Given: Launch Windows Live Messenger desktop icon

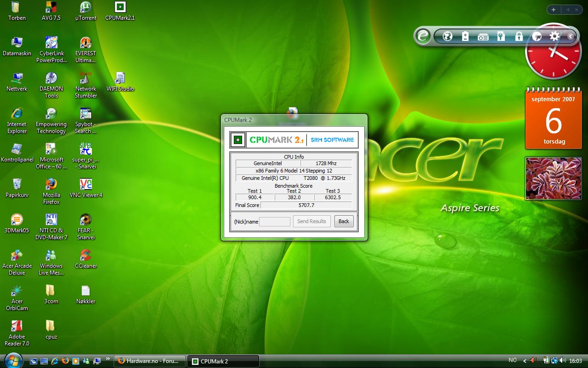Looking at the screenshot, I should pyautogui.click(x=51, y=262).
